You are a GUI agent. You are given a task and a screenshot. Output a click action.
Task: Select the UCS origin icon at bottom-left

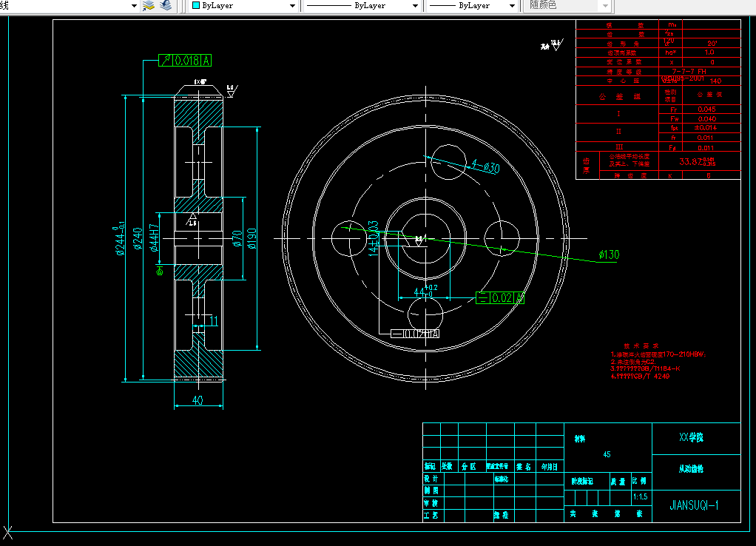[x=7, y=533]
